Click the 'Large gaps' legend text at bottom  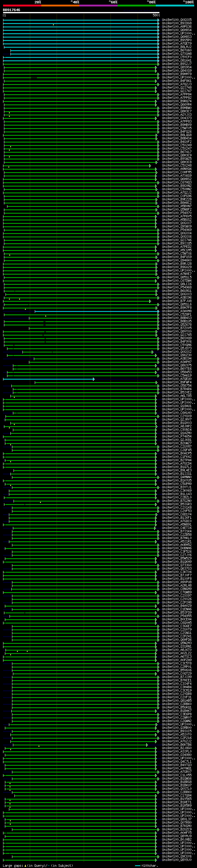coord(14,866)
